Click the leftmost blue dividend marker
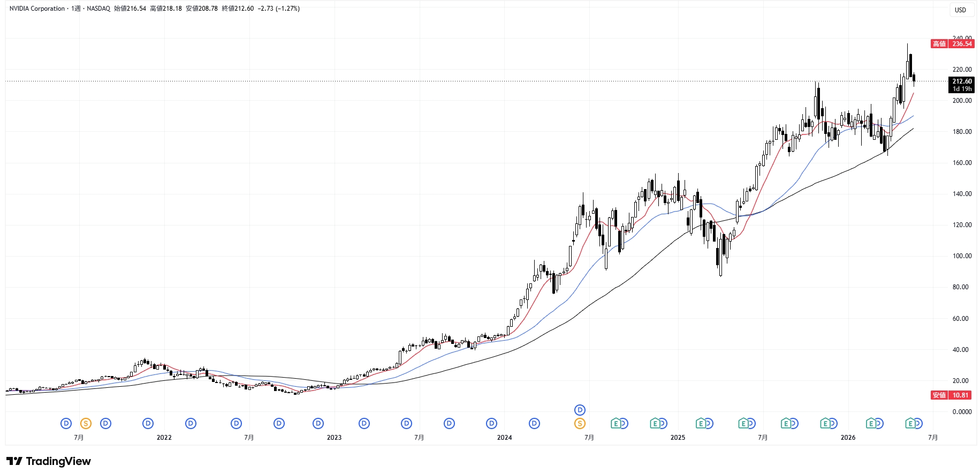980x473 pixels. (x=66, y=424)
